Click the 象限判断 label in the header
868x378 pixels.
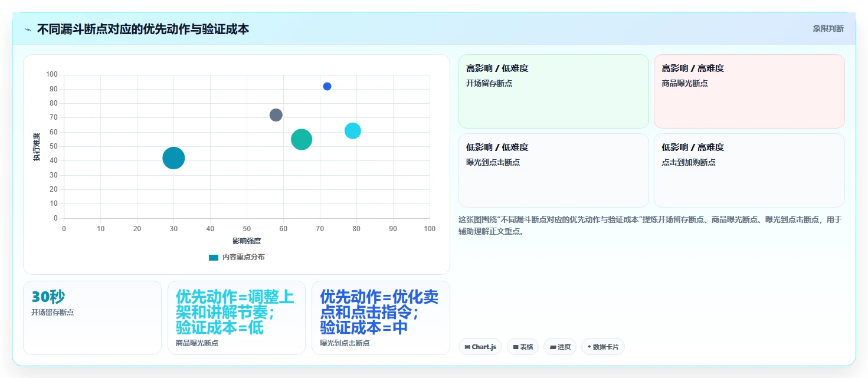point(828,28)
